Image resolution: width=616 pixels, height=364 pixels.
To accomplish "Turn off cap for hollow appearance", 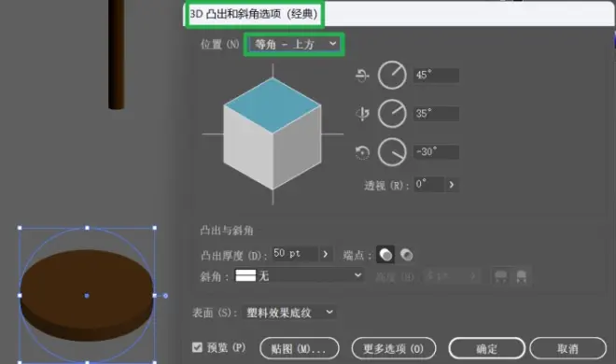I will (406, 255).
